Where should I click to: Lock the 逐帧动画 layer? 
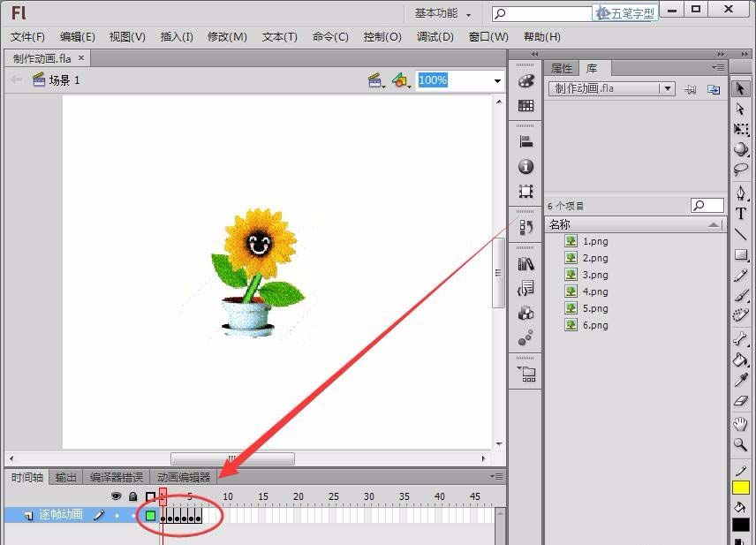click(x=134, y=515)
